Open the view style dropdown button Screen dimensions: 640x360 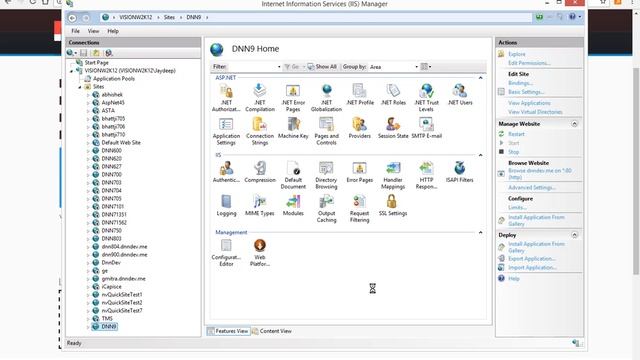pyautogui.click(x=426, y=67)
